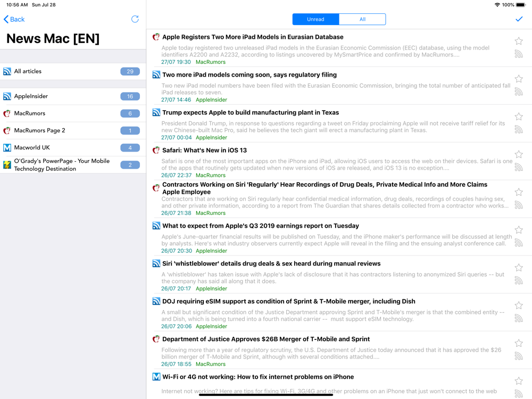Click blue feed icon beside Trump expects Apple
This screenshot has width=532, height=399.
[156, 112]
